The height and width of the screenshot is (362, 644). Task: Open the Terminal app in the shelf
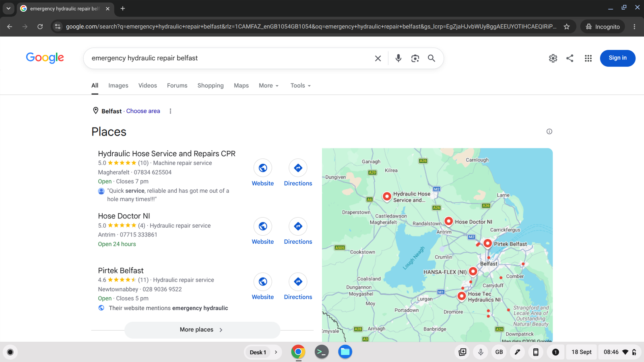(322, 352)
